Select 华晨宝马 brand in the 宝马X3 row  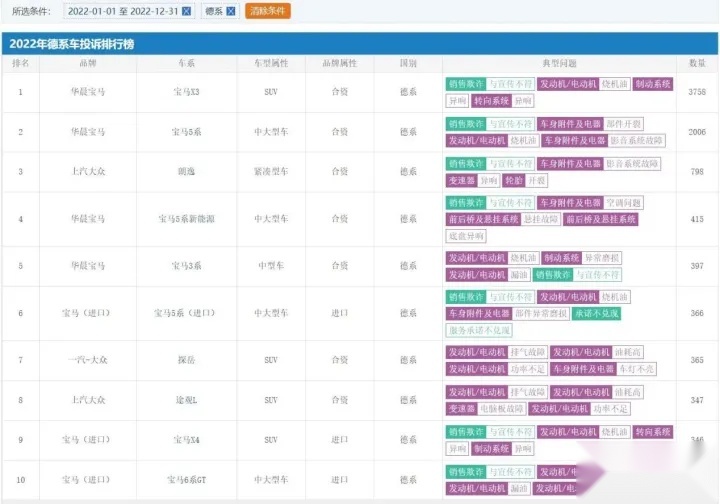88,92
